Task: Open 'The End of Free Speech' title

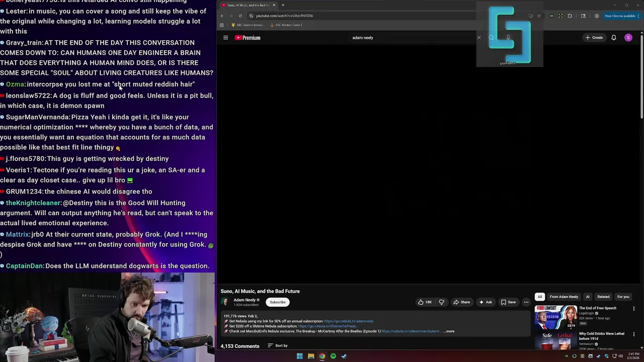Action: (597, 308)
